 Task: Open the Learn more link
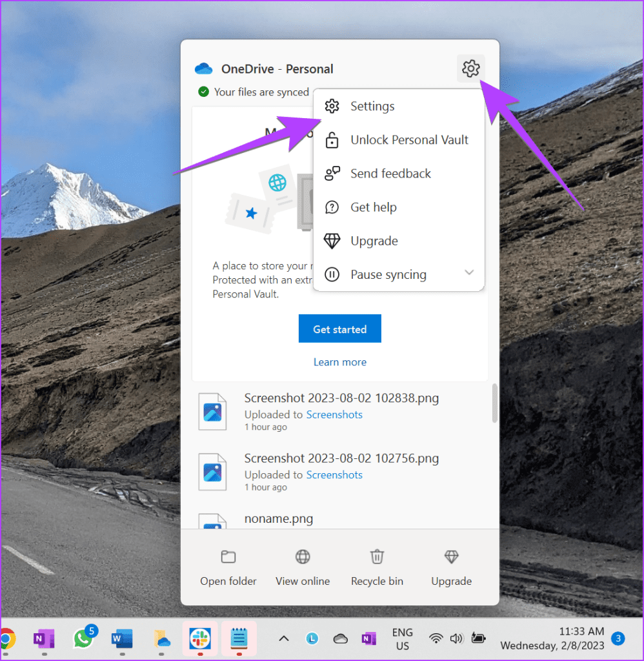339,362
